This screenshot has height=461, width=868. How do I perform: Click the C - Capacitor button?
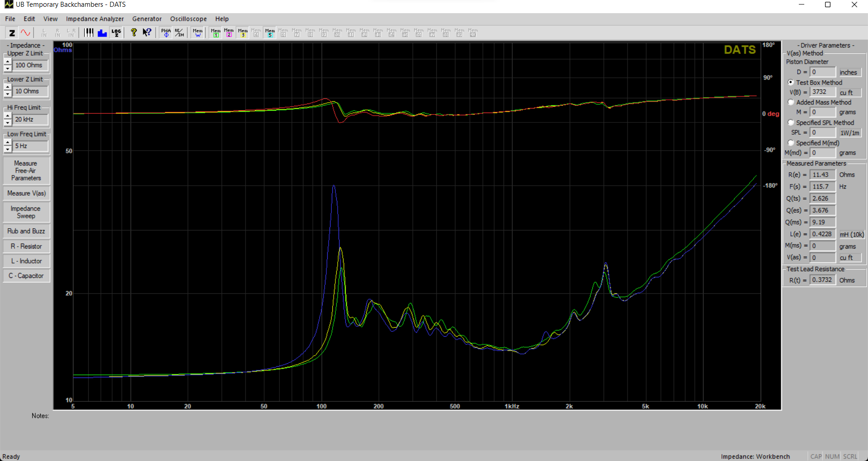[x=26, y=276]
